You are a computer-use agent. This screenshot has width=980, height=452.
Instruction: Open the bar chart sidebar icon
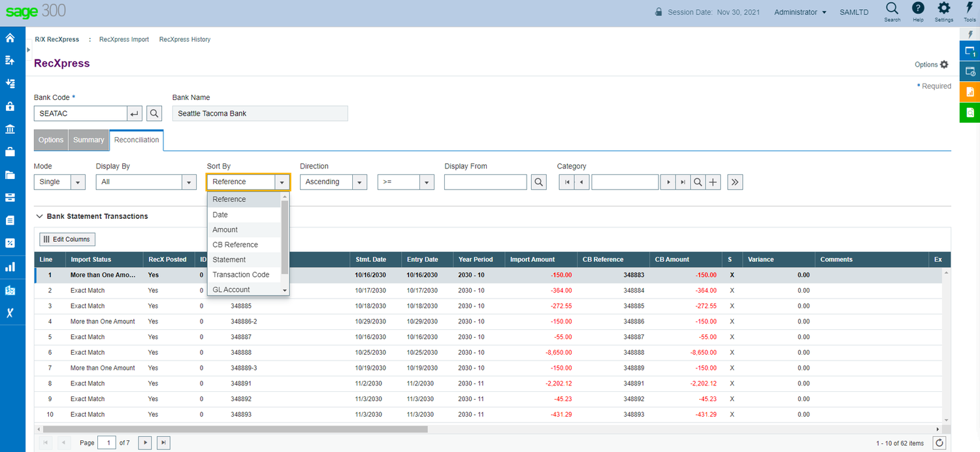pos(10,266)
